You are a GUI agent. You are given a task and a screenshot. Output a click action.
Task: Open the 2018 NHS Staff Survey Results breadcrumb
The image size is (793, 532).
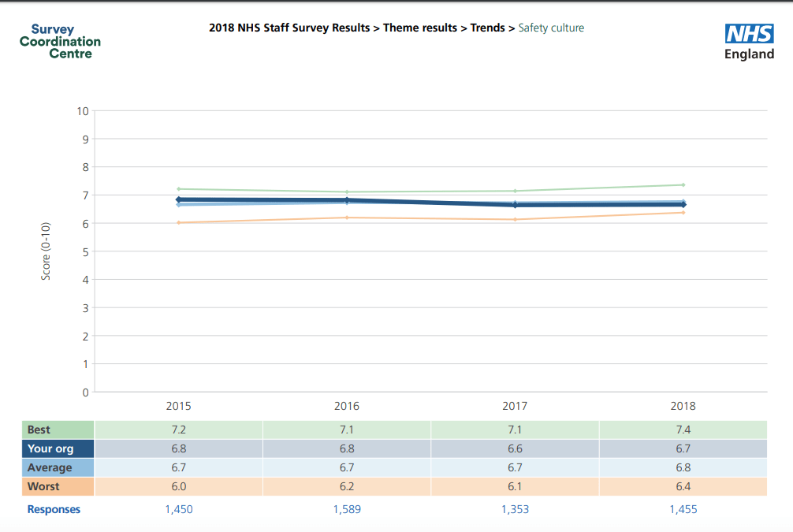point(289,28)
